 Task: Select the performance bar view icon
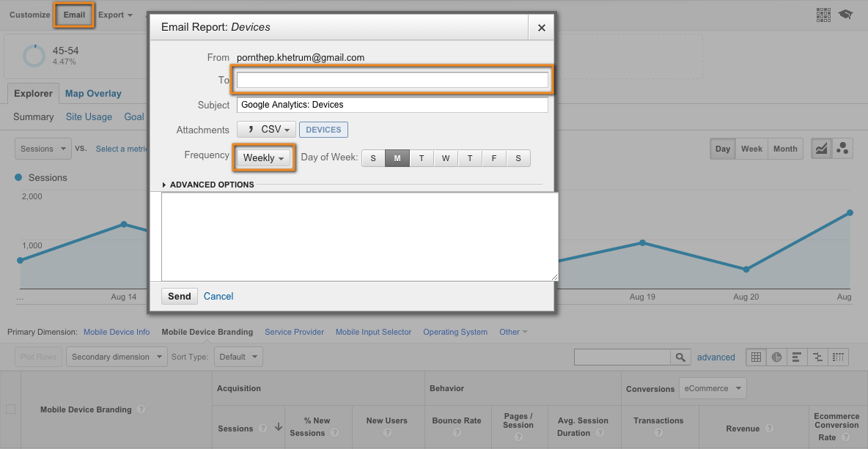point(797,357)
